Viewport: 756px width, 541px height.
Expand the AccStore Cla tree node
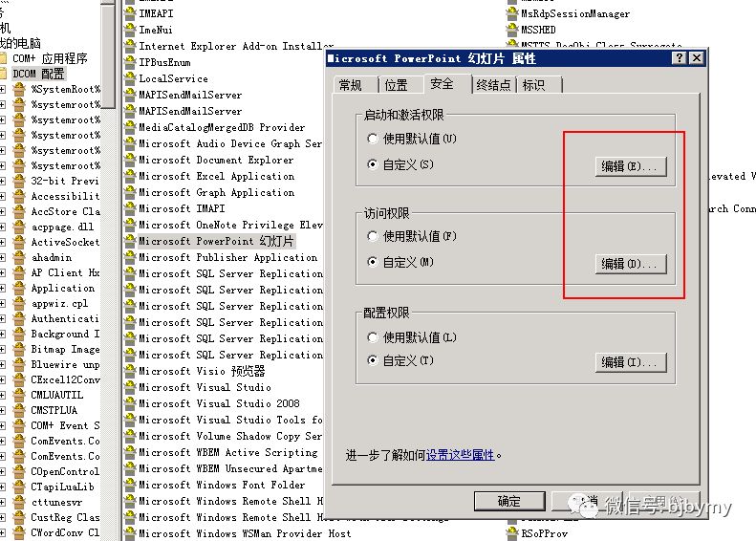click(x=3, y=211)
